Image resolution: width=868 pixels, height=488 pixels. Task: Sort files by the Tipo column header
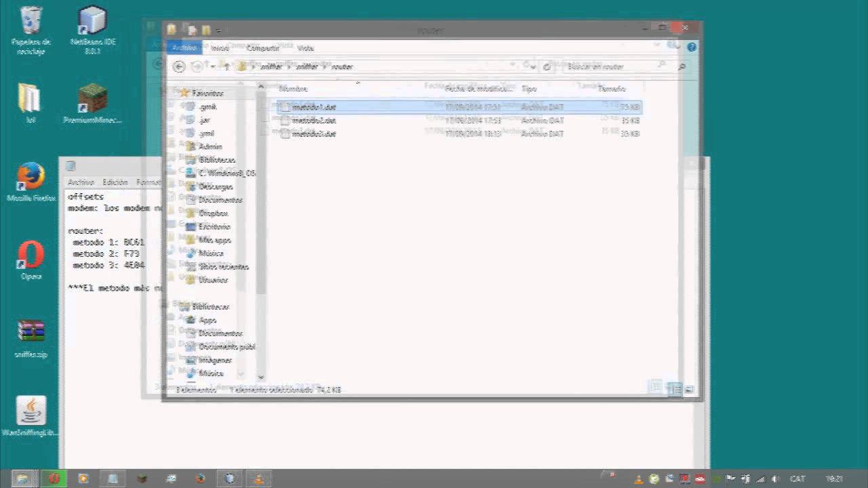pos(529,89)
